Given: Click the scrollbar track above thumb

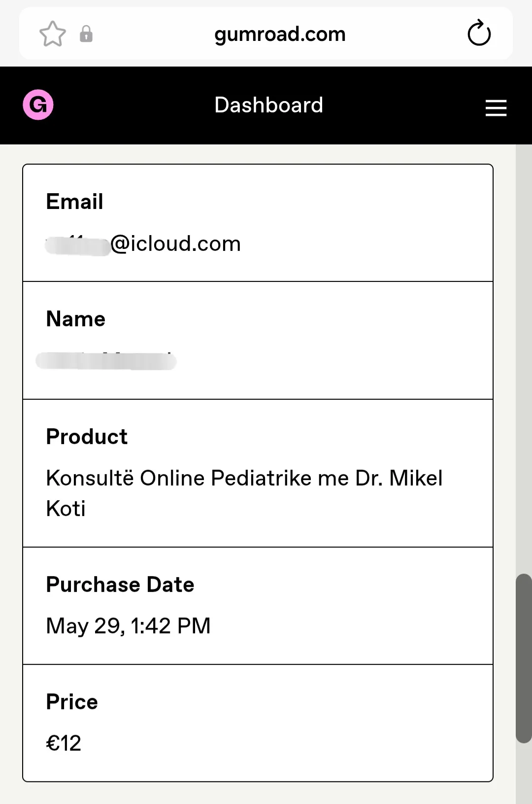Looking at the screenshot, I should 524,359.
